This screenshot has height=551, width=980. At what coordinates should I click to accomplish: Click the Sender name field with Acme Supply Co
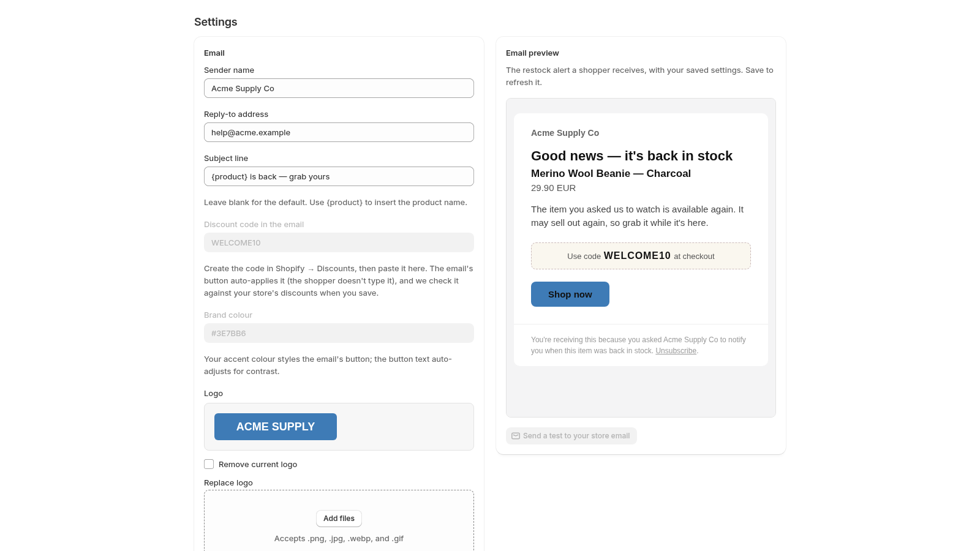(339, 88)
